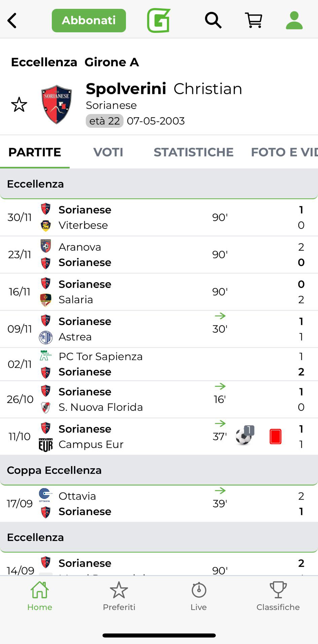Tap the back arrow icon

(x=12, y=21)
